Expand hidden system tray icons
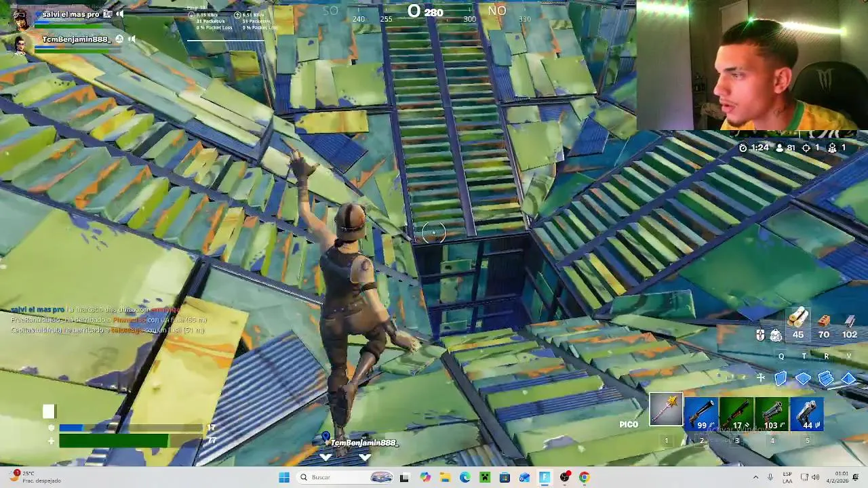The width and height of the screenshot is (868, 488). tap(755, 477)
